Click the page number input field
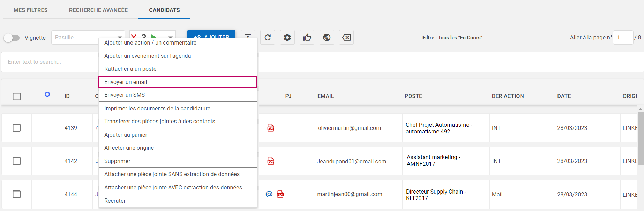This screenshot has width=644, height=211. click(623, 38)
